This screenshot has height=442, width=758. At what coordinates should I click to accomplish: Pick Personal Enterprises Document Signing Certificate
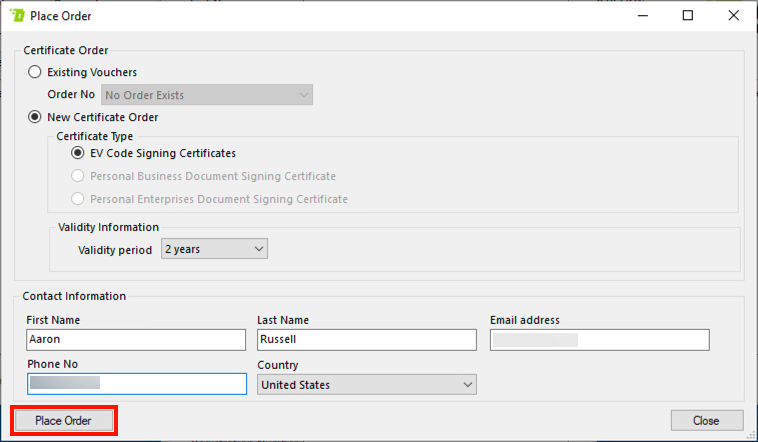click(78, 199)
